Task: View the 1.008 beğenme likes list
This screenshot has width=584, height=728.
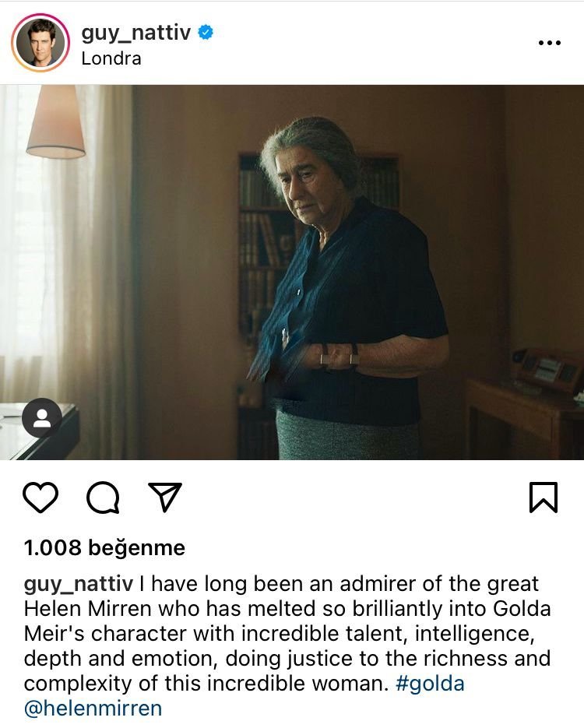Action: 104,548
